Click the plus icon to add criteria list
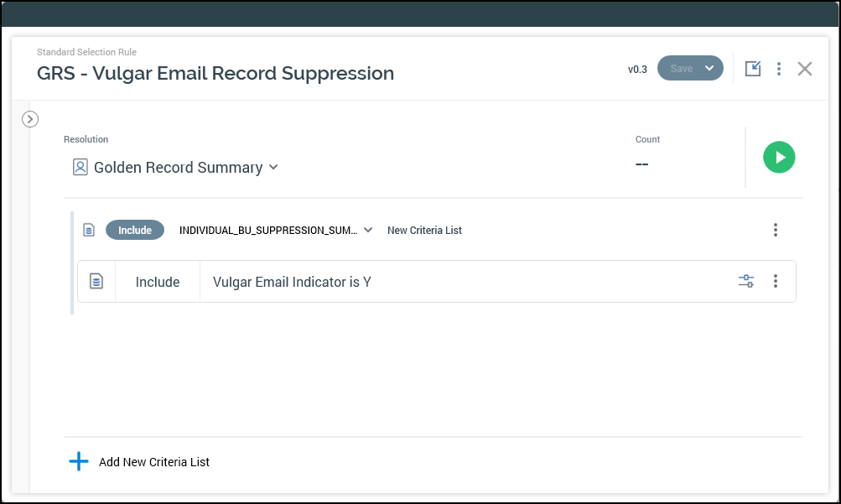841x504 pixels. [79, 462]
